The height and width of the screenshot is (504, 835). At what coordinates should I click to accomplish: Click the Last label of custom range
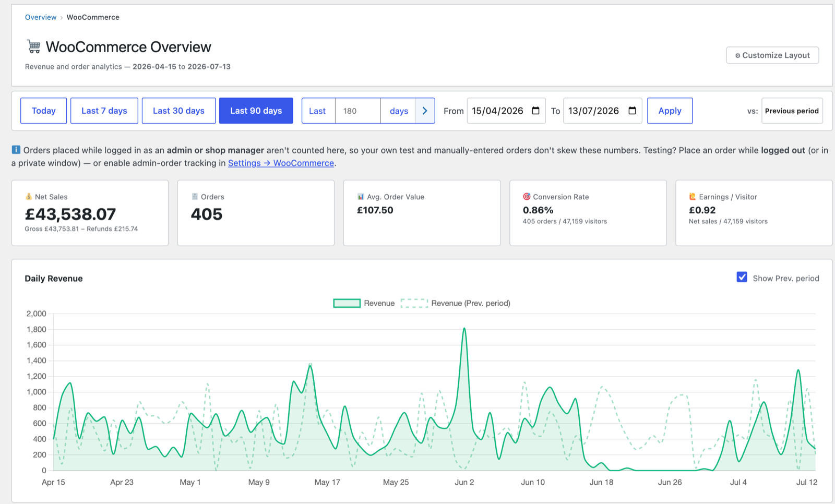317,111
